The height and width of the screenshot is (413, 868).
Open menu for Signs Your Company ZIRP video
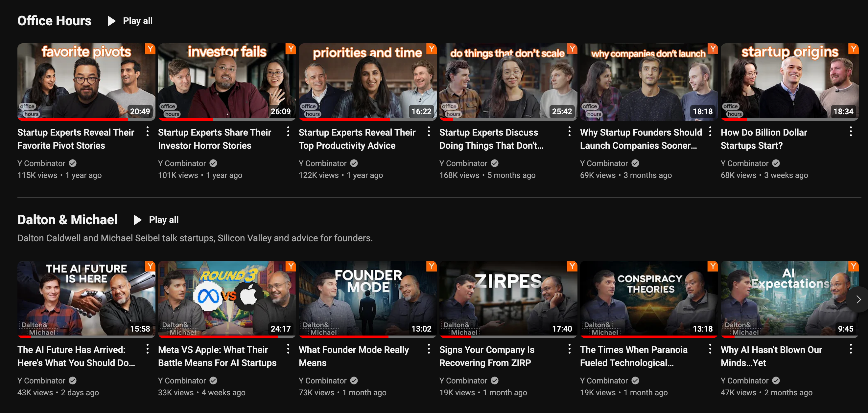(569, 349)
